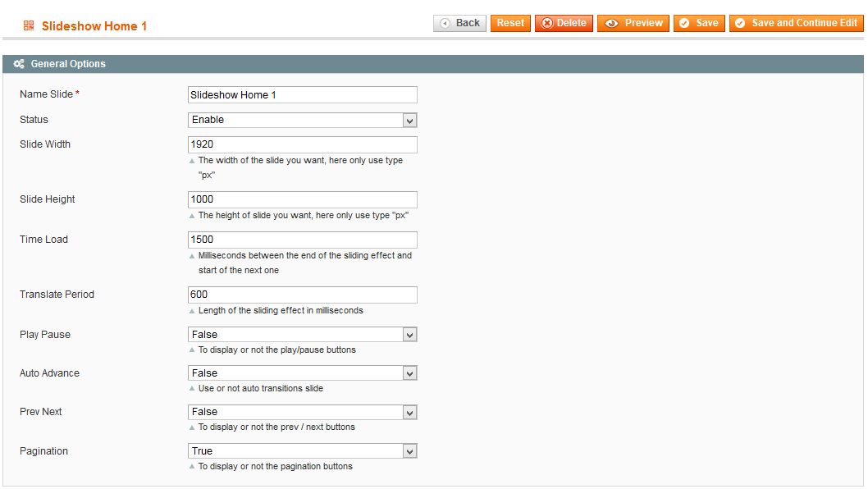The image size is (868, 489).
Task: Reset the slideshow form
Action: pyautogui.click(x=510, y=23)
